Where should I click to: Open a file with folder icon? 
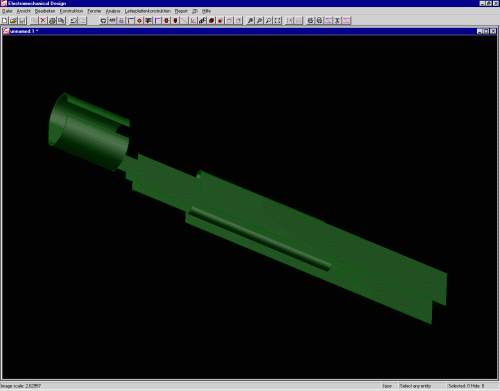[x=13, y=21]
